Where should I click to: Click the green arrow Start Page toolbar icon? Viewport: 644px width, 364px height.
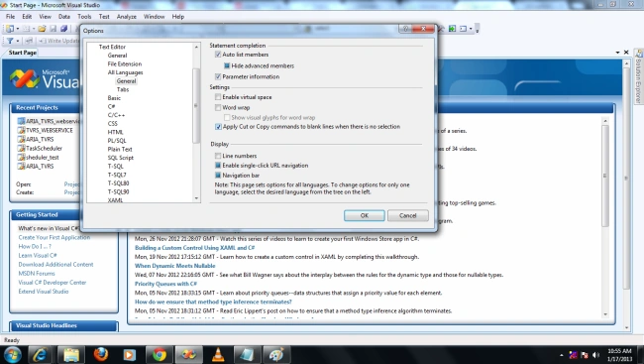[452, 29]
